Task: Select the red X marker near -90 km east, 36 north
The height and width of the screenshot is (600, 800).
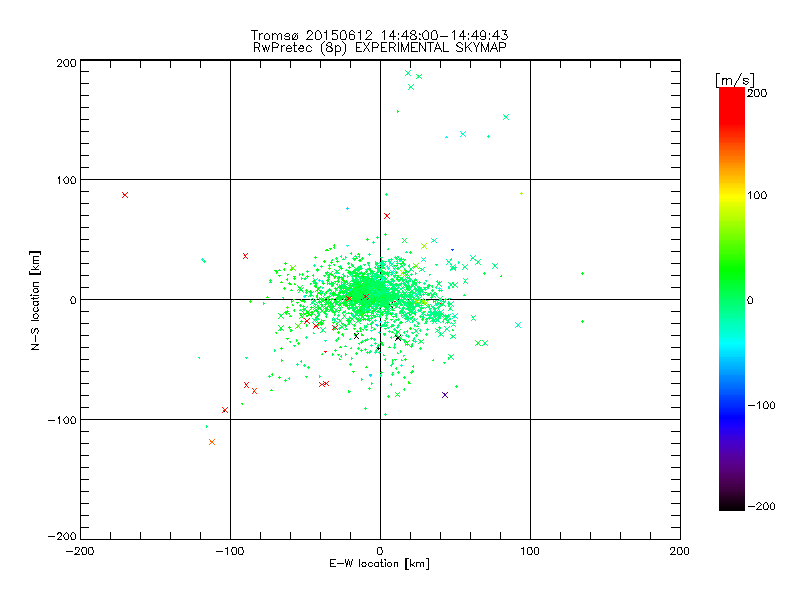Action: [x=245, y=256]
